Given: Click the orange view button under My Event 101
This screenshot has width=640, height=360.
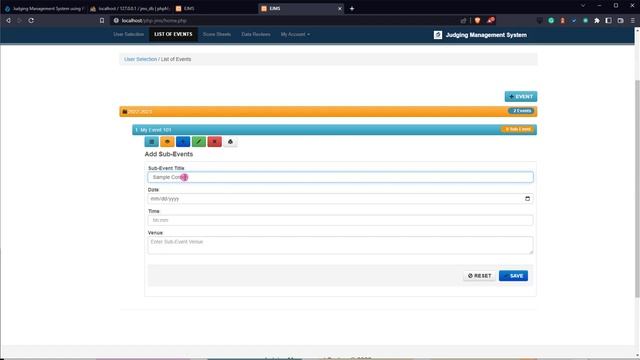Looking at the screenshot, I should coord(167,142).
